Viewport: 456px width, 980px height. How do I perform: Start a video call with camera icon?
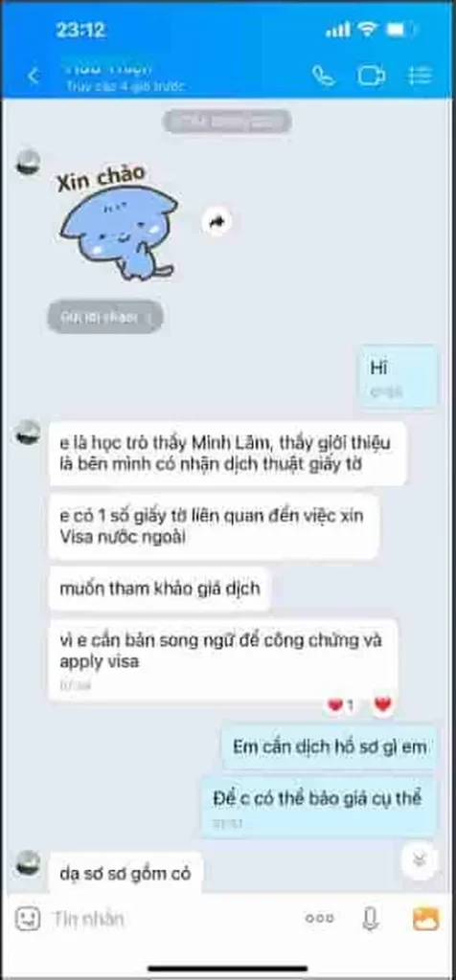371,76
